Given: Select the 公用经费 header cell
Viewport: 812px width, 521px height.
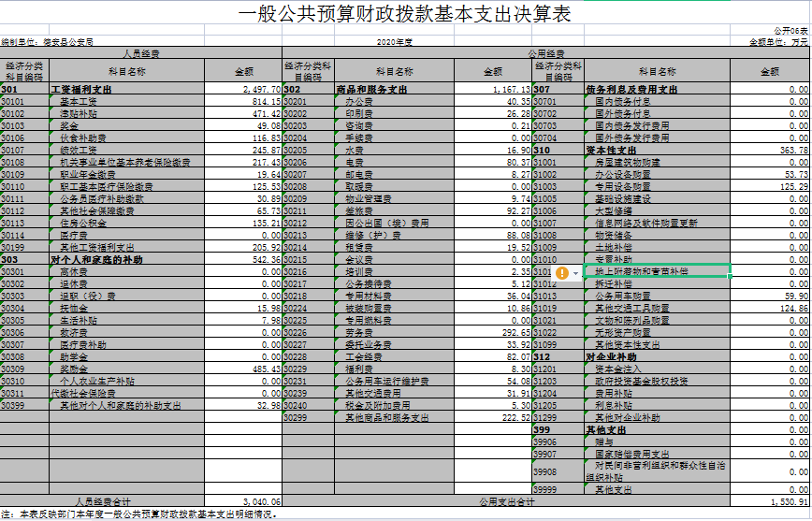Looking at the screenshot, I should click(x=546, y=53).
